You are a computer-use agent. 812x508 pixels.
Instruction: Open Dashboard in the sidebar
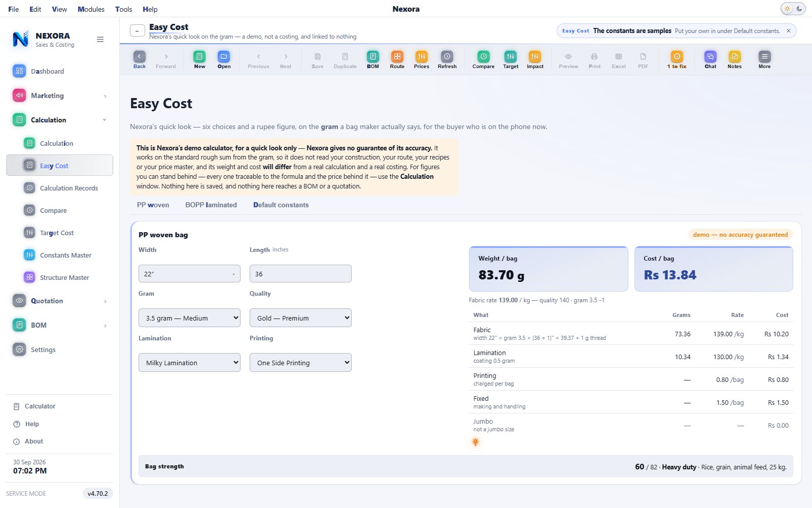(59, 71)
